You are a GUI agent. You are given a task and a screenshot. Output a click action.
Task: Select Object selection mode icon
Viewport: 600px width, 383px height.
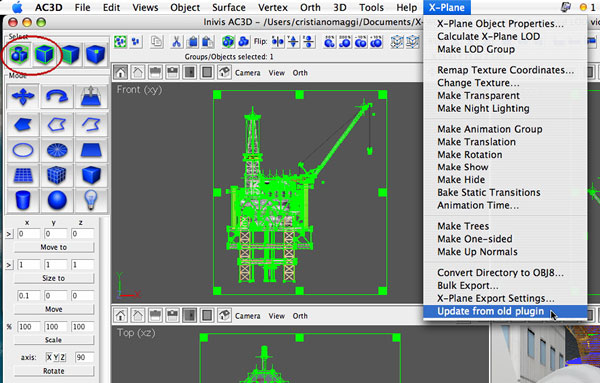44,55
